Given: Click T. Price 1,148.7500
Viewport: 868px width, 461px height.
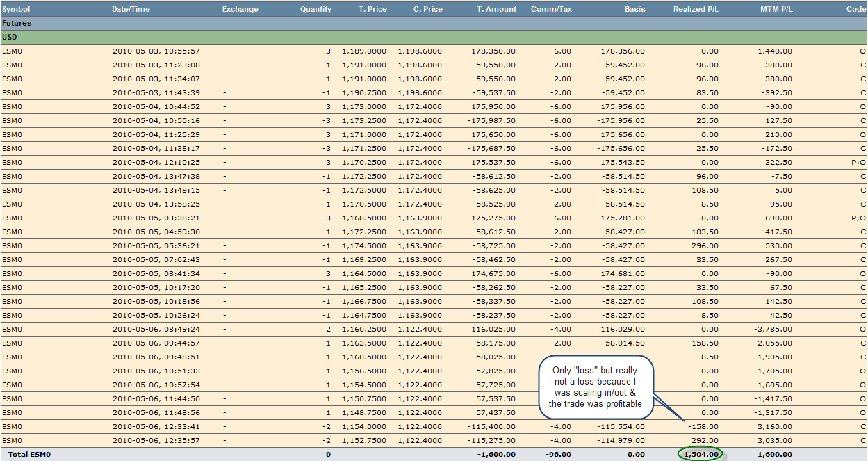Looking at the screenshot, I should (364, 412).
